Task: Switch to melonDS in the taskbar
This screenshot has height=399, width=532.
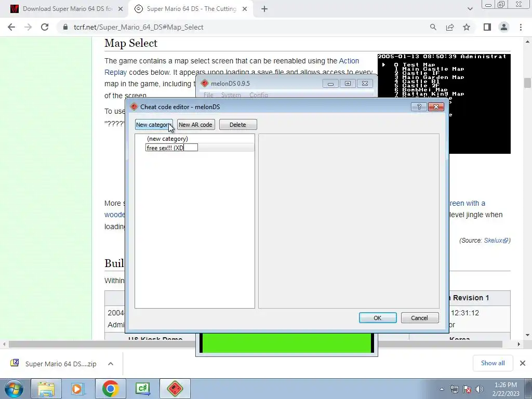Action: tap(175, 389)
